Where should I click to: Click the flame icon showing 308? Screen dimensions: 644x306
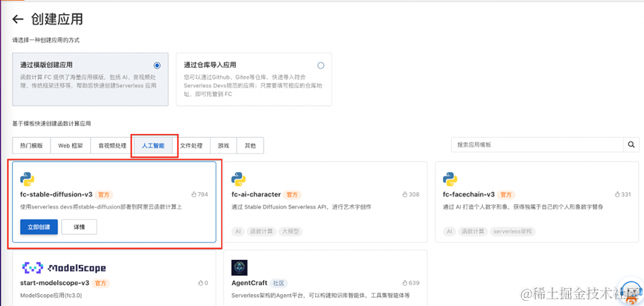(405, 194)
